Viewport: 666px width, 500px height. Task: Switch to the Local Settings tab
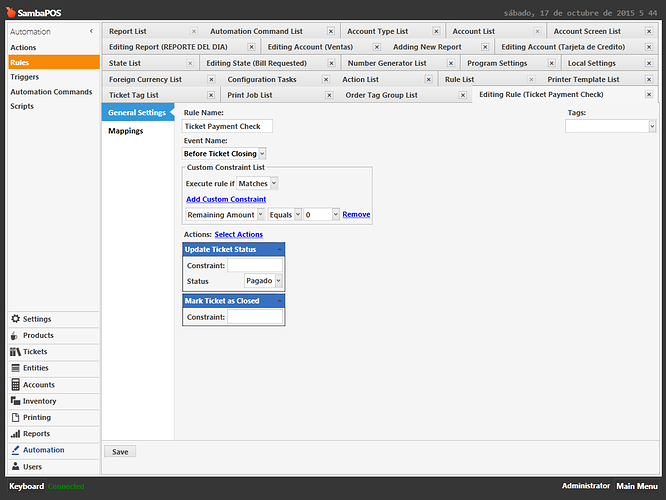[591, 63]
